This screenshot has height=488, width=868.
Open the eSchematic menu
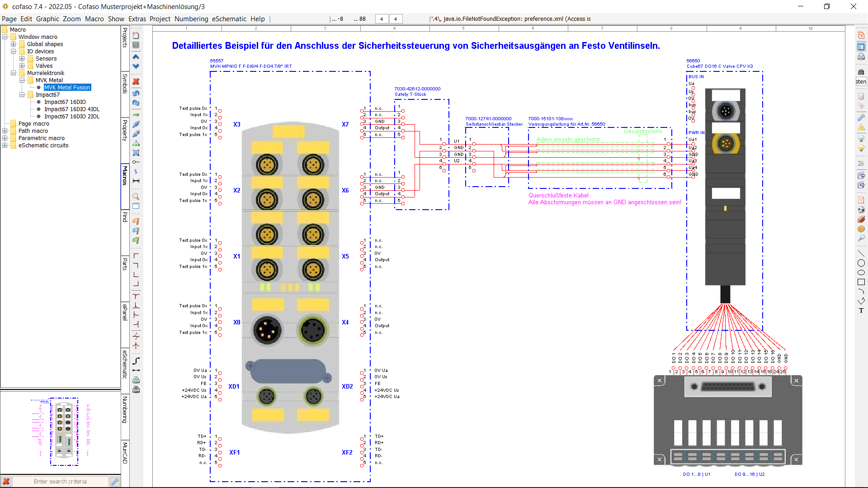click(x=229, y=19)
